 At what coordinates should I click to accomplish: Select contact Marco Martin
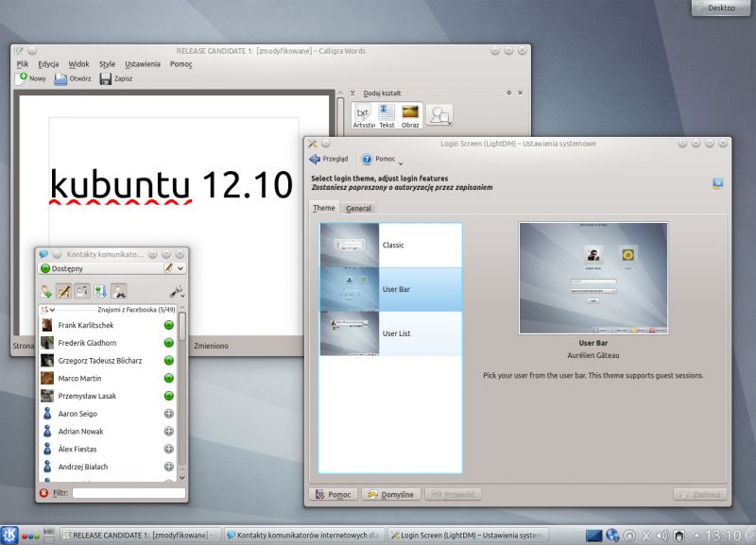(107, 378)
